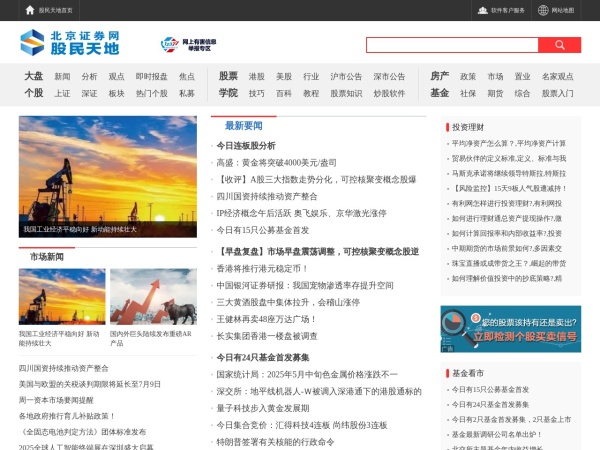This screenshot has height=450, width=600.
Task: Open the 投资理财 sidebar heading
Action: 468,127
